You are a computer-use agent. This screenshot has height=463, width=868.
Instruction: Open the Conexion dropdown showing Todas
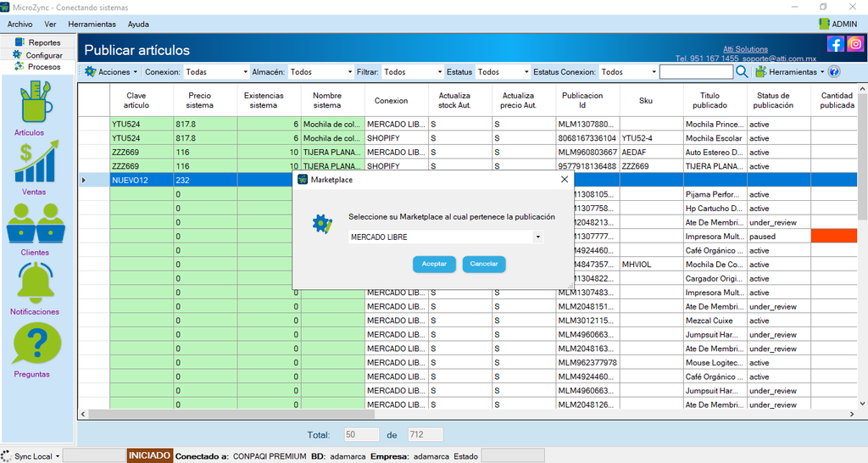[x=216, y=72]
